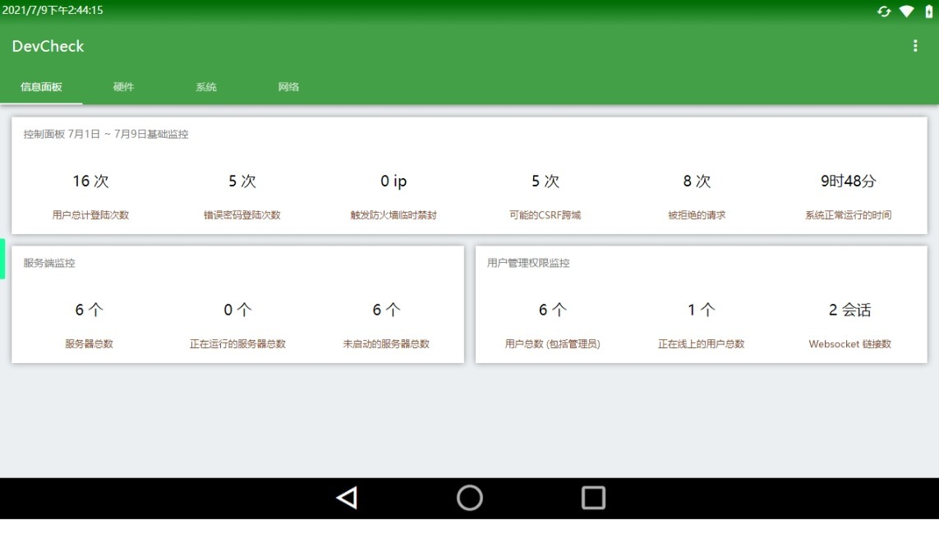
Task: Click the 系统正常运行的时间 label
Action: [x=848, y=215]
